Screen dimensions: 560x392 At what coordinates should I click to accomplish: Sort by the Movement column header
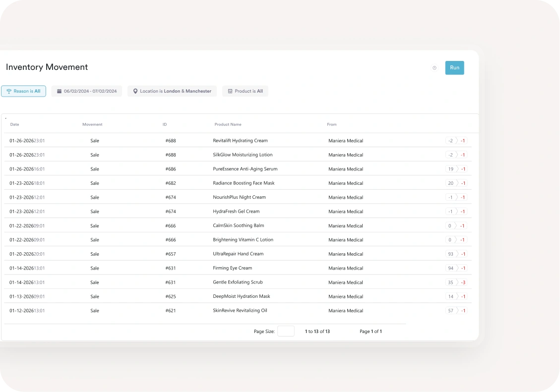92,124
